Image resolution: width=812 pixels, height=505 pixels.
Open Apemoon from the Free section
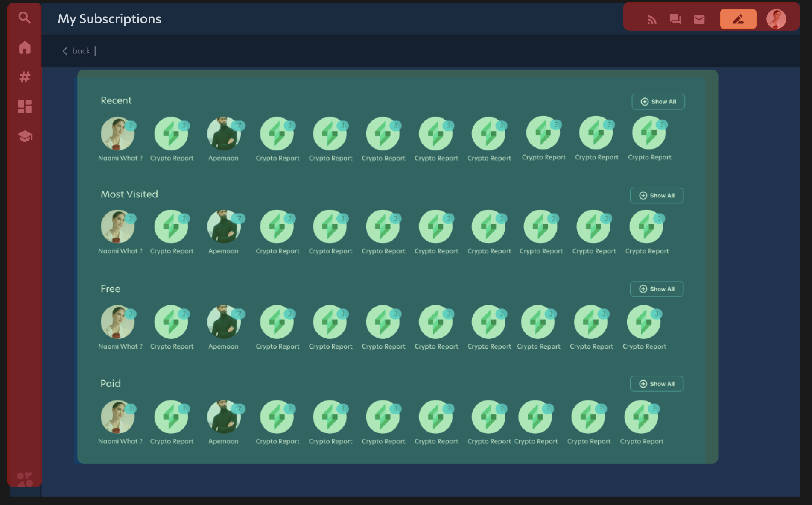[223, 322]
